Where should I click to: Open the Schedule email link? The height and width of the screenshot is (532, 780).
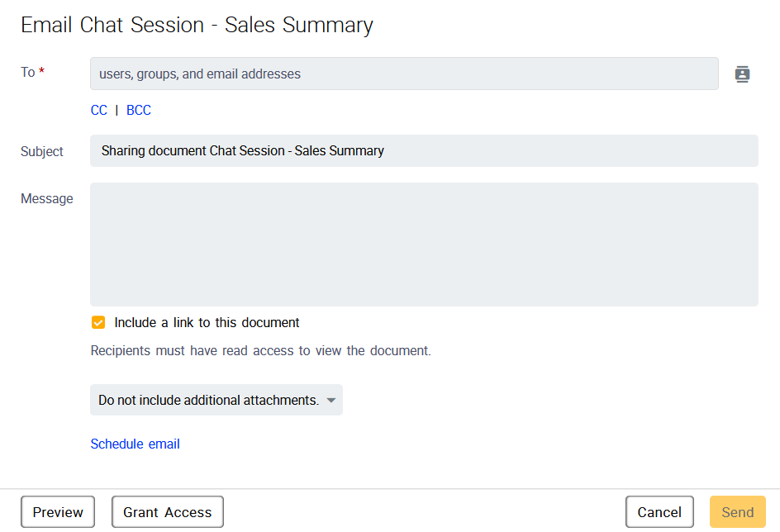pyautogui.click(x=135, y=444)
